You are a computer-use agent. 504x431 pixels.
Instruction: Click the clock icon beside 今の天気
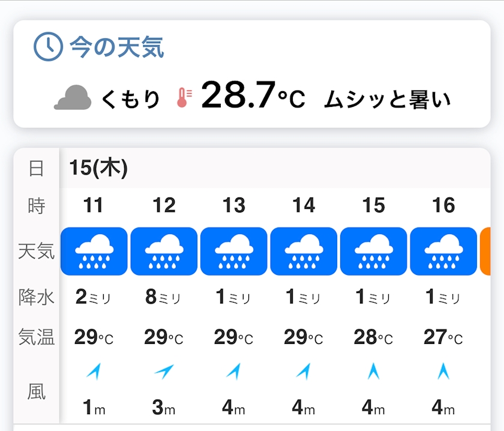point(48,46)
